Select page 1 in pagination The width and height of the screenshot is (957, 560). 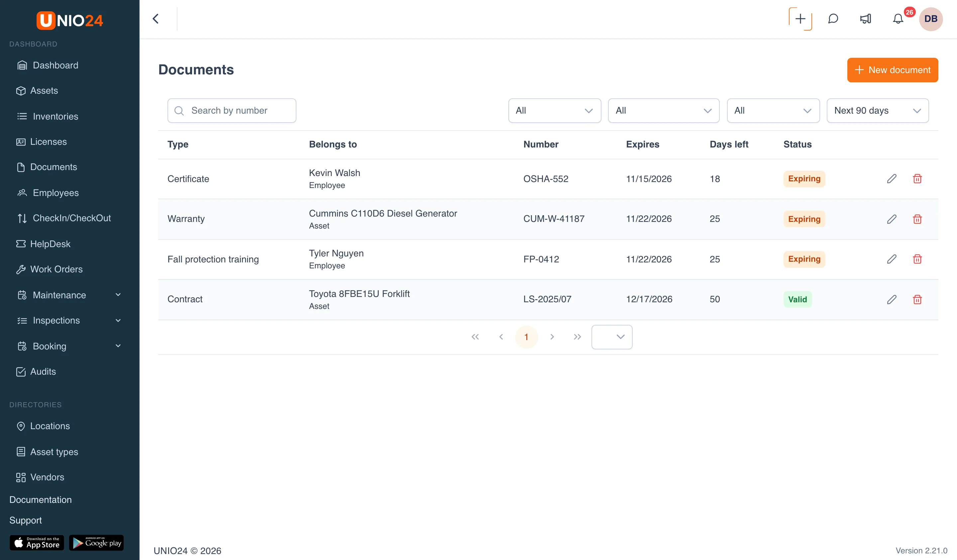point(526,337)
